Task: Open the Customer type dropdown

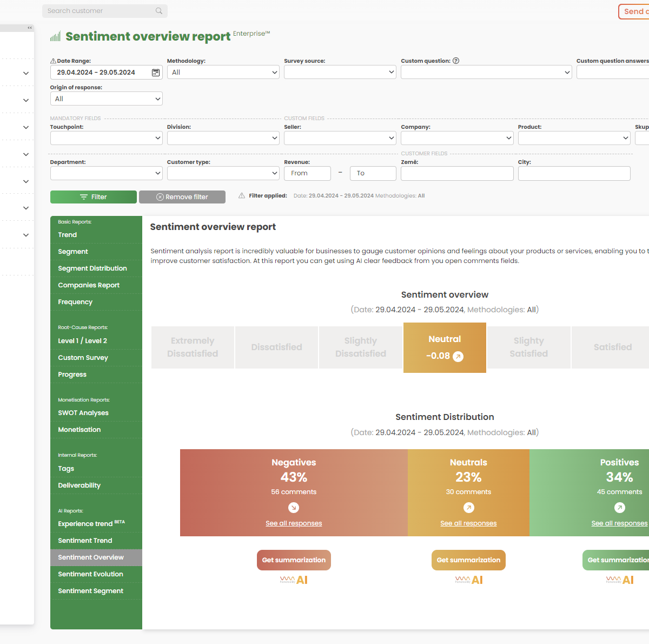Action: [223, 173]
